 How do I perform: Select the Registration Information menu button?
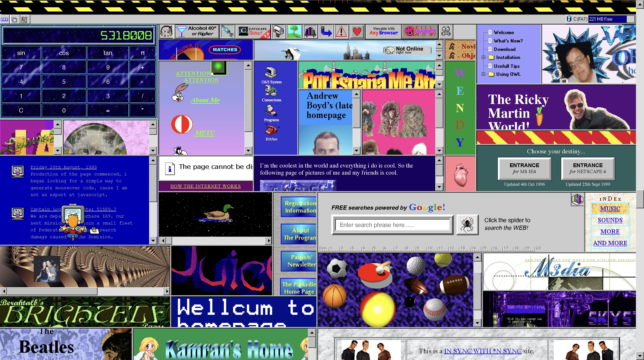tap(299, 207)
